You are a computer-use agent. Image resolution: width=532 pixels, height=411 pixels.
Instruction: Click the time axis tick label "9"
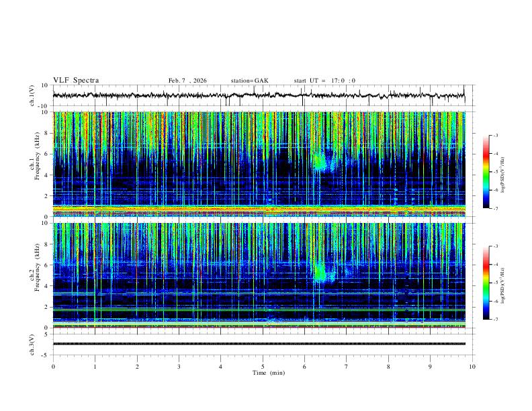point(430,367)
